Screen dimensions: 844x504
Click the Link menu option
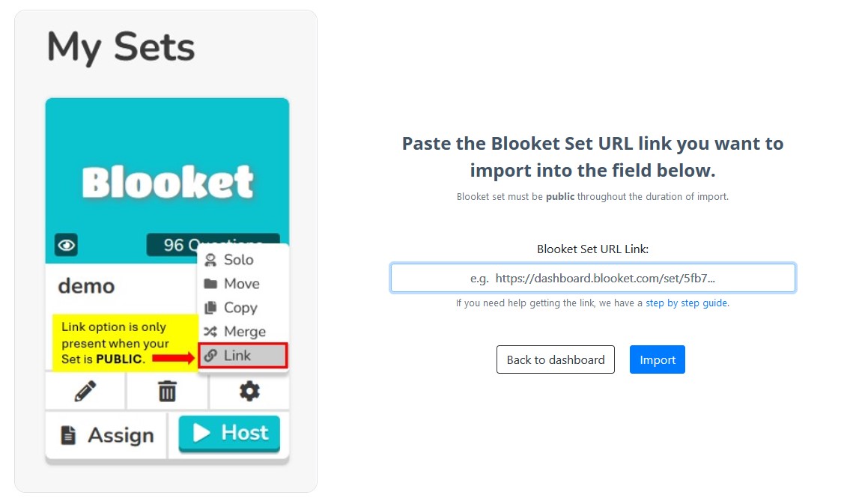coord(243,356)
